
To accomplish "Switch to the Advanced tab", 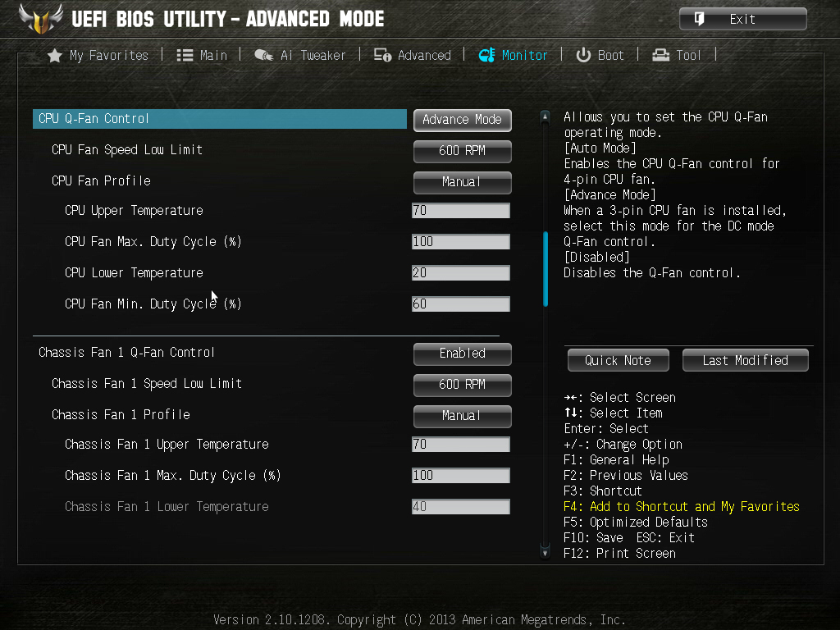I will coord(413,55).
